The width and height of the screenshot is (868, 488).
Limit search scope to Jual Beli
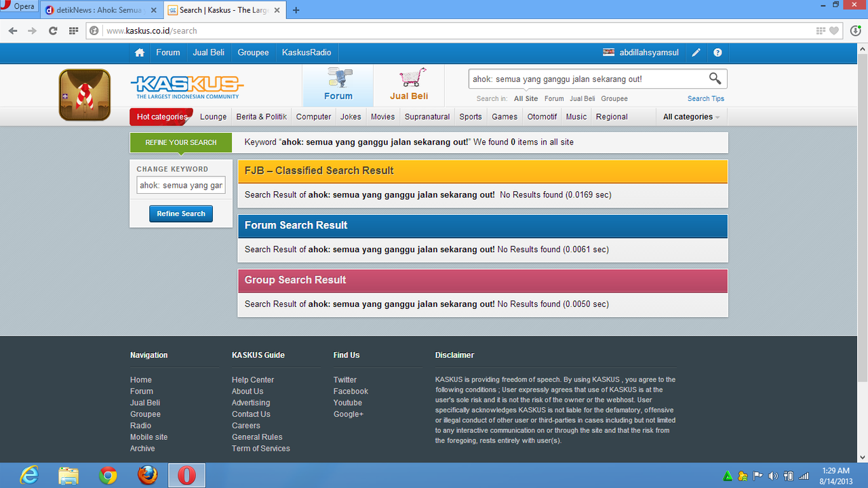583,98
